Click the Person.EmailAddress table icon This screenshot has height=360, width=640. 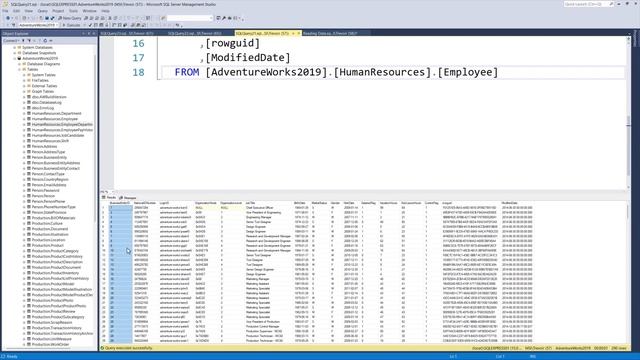(x=29, y=185)
